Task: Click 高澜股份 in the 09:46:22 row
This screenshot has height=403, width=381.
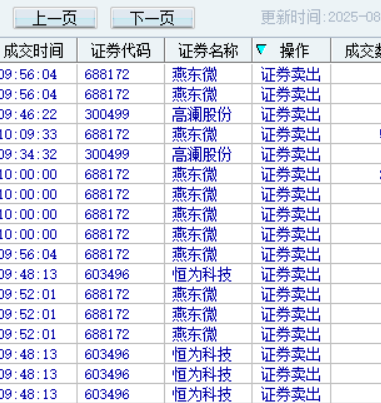Action: pyautogui.click(x=202, y=114)
